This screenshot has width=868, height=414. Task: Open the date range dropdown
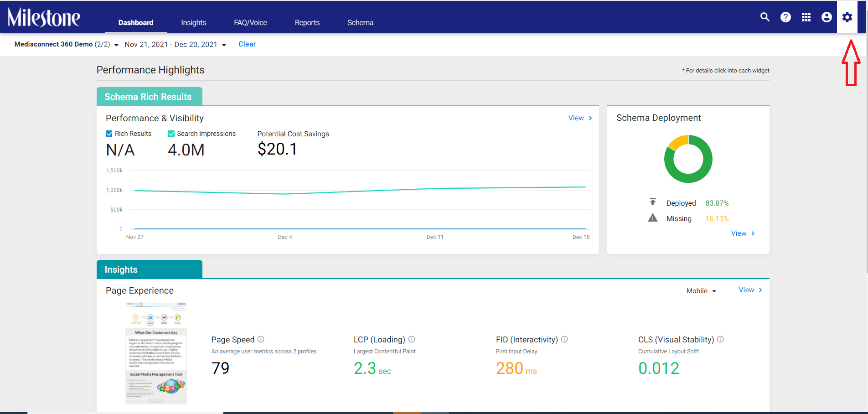tap(176, 44)
